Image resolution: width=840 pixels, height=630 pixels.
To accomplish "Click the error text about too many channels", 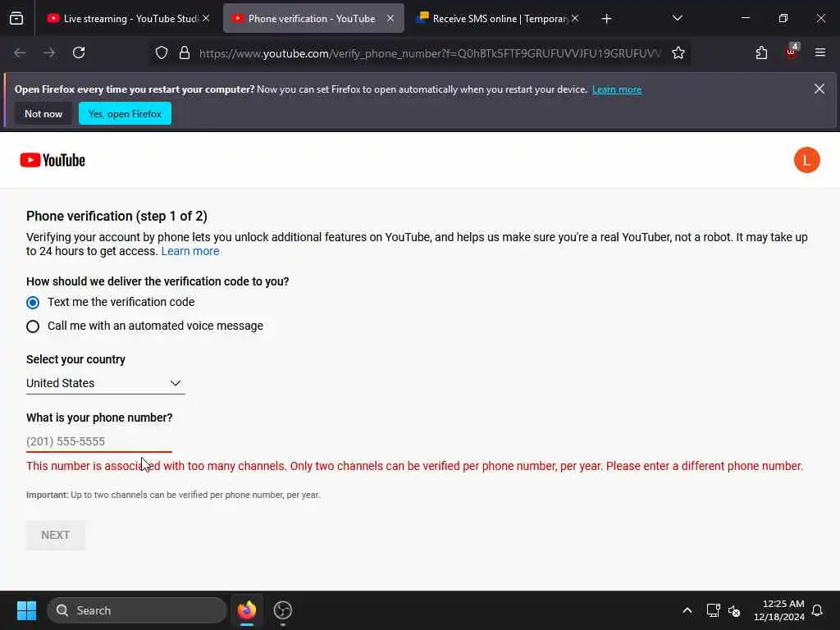I will coord(414,466).
